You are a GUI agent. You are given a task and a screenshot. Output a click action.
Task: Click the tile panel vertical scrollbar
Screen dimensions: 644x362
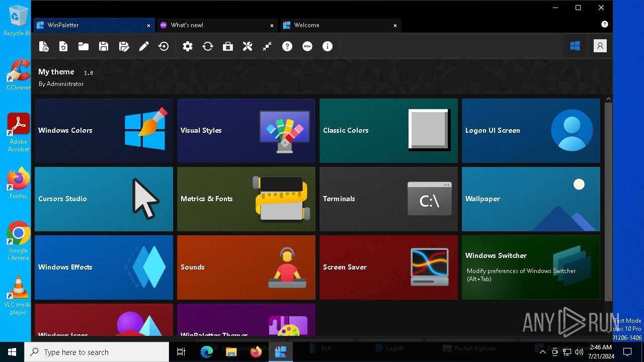pos(608,201)
